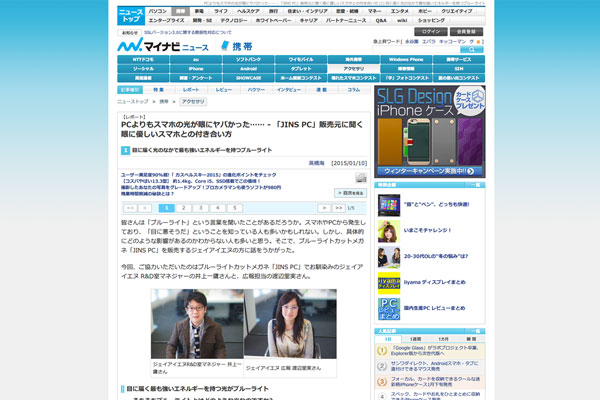The height and width of the screenshot is (400, 600).
Task: Go to page 4 of article
Action: point(218,208)
